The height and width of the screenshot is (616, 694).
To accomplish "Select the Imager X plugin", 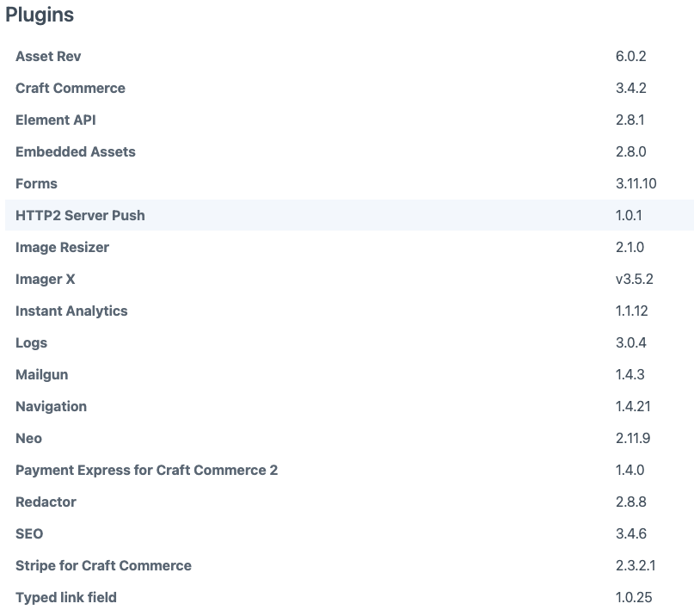I will [46, 279].
